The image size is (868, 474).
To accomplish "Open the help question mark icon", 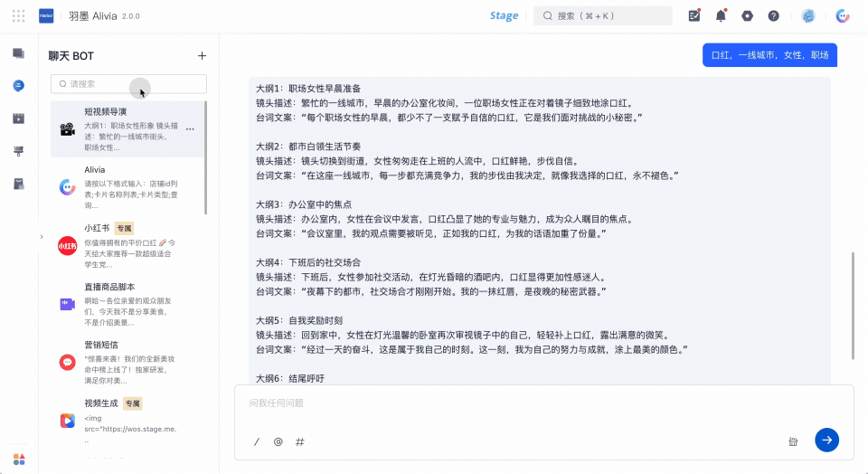I will pyautogui.click(x=773, y=16).
